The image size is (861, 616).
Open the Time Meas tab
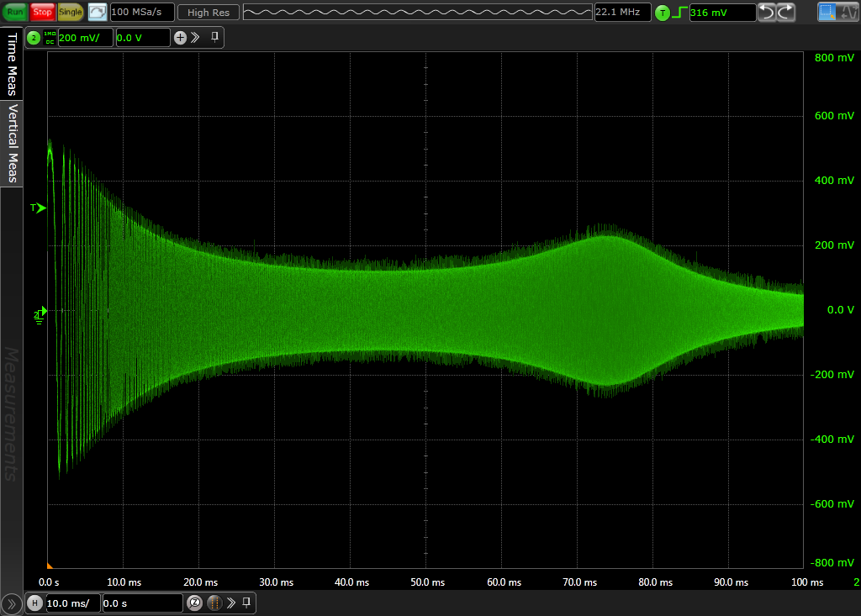click(12, 64)
